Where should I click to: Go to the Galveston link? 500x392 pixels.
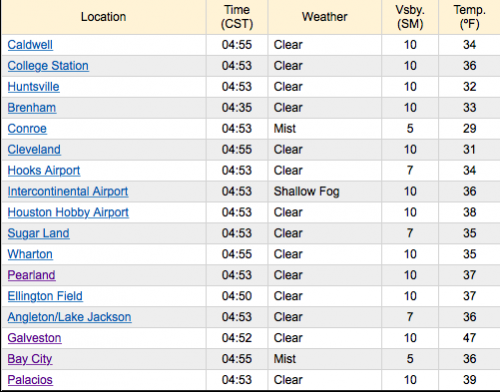point(34,338)
